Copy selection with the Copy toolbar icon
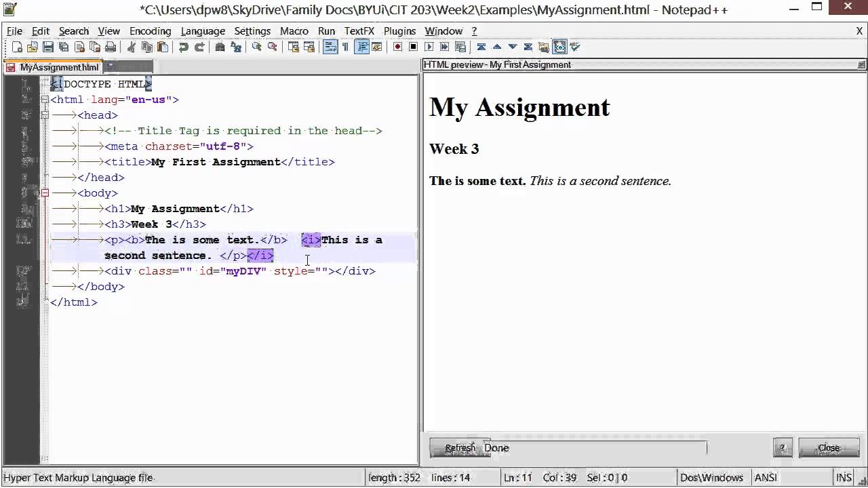 click(x=147, y=47)
